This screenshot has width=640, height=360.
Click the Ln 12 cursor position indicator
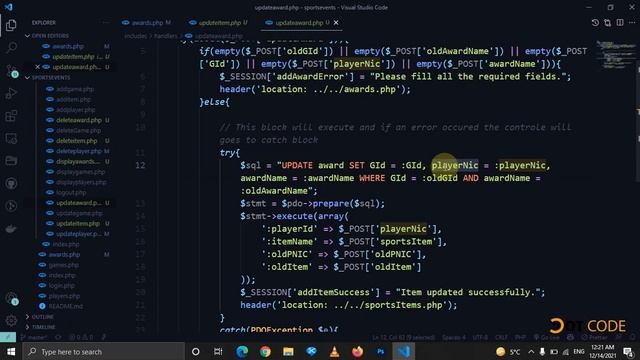point(403,338)
